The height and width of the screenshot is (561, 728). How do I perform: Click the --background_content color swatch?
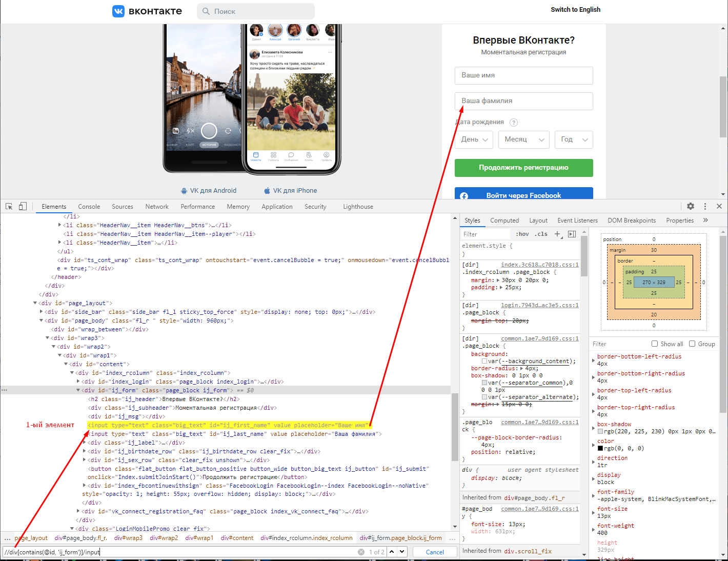point(484,361)
